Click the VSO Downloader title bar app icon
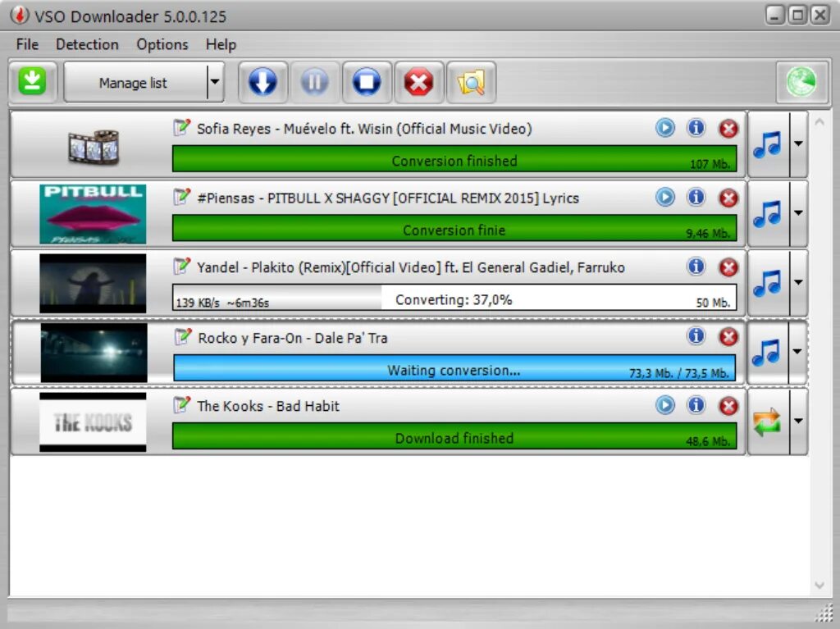The image size is (840, 629). click(x=20, y=16)
